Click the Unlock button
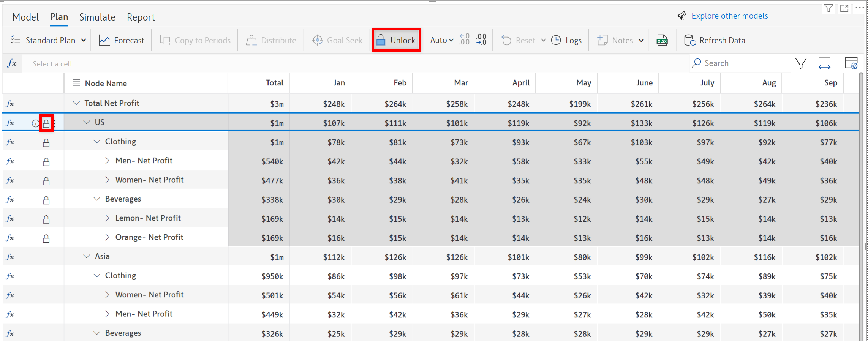Screen dimensions: 868x341 coord(396,40)
